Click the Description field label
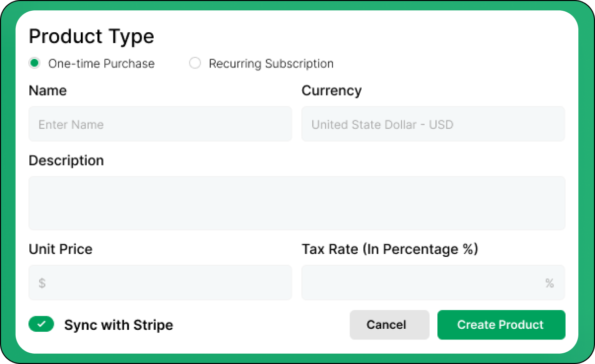Image resolution: width=595 pixels, height=364 pixels. pyautogui.click(x=66, y=160)
